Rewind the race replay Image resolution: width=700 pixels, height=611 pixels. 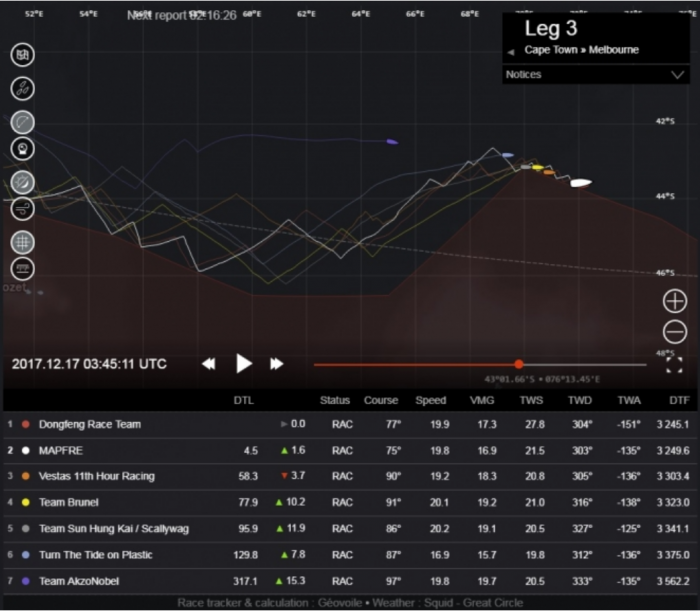point(208,364)
